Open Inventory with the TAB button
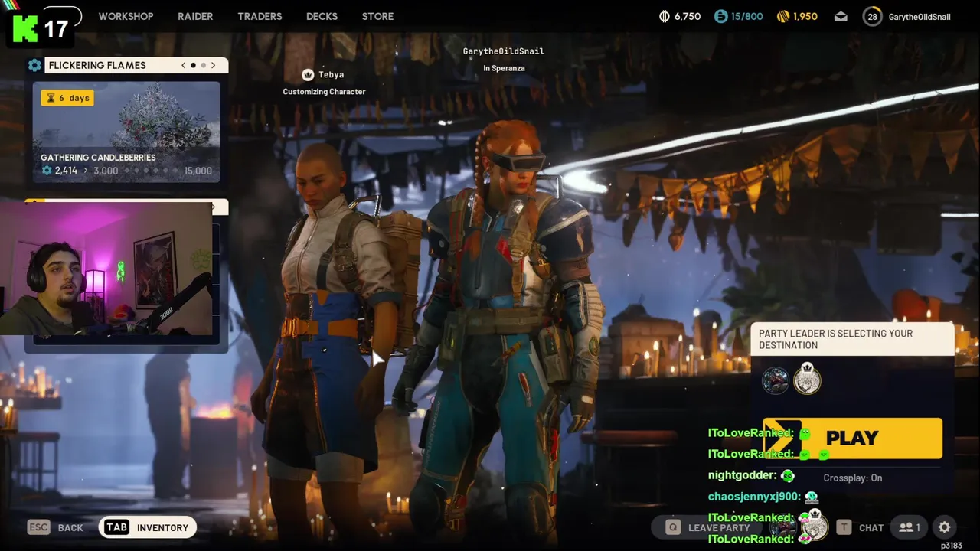 coord(148,527)
